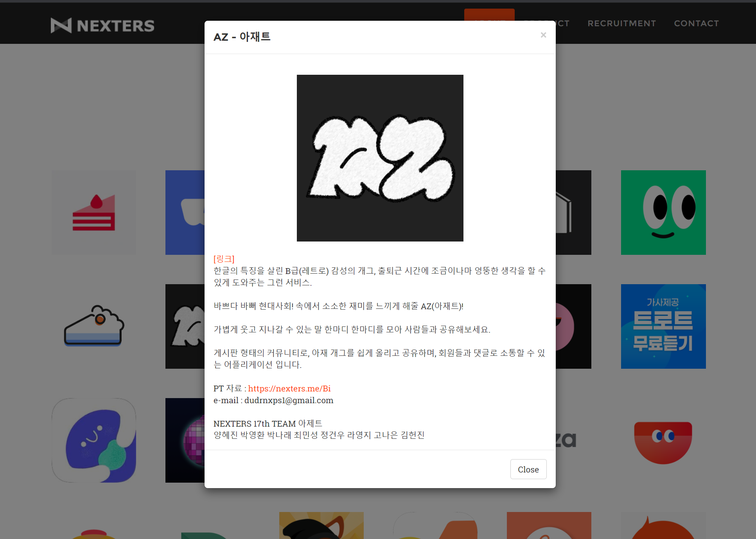Select the red bowl with eyes icon
Image resolution: width=756 pixels, height=539 pixels.
tap(663, 442)
